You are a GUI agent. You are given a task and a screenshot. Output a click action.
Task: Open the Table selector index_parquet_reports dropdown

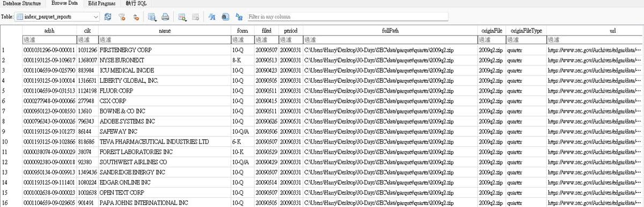57,17
